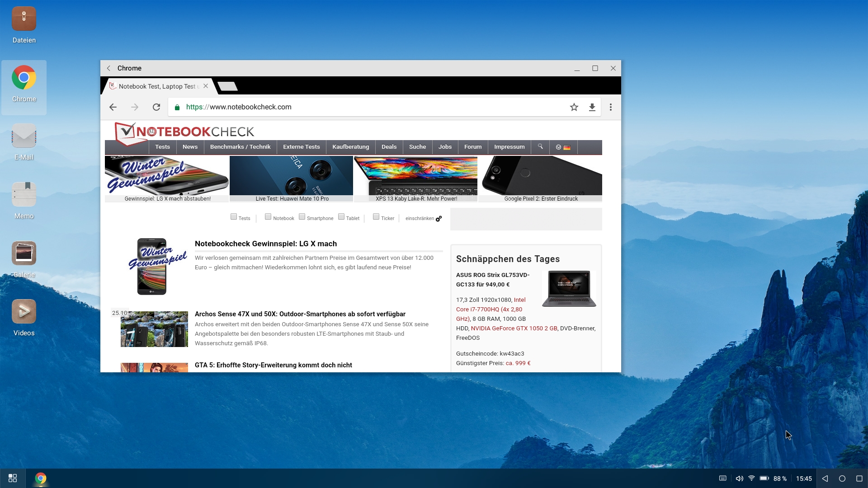Check the Tests filter checkbox
This screenshot has height=488, width=868.
[x=234, y=217]
